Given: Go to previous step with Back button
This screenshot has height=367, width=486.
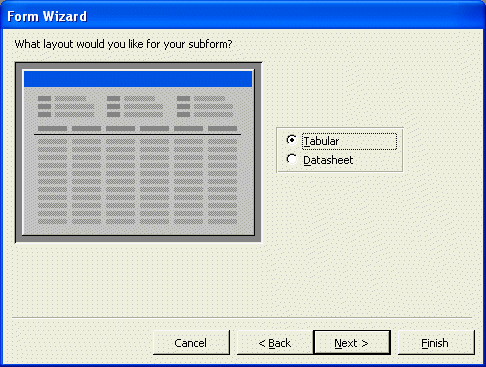Looking at the screenshot, I should click(x=275, y=343).
